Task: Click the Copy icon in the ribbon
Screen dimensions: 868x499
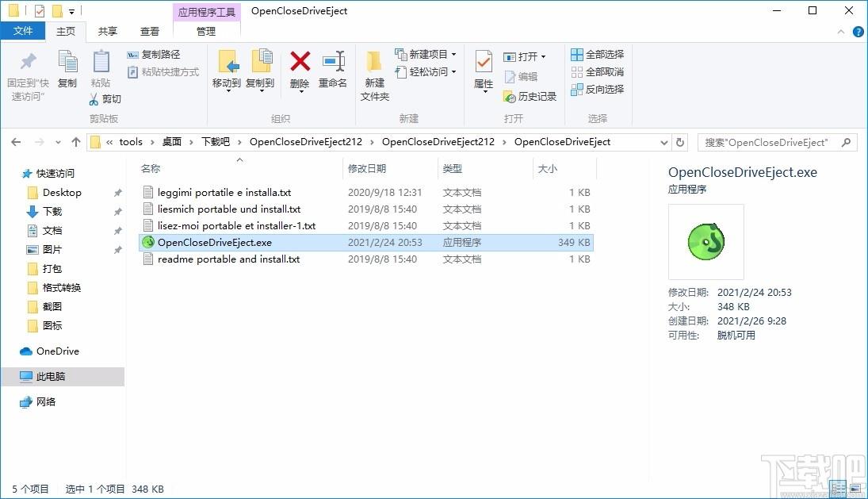Action: (67, 61)
